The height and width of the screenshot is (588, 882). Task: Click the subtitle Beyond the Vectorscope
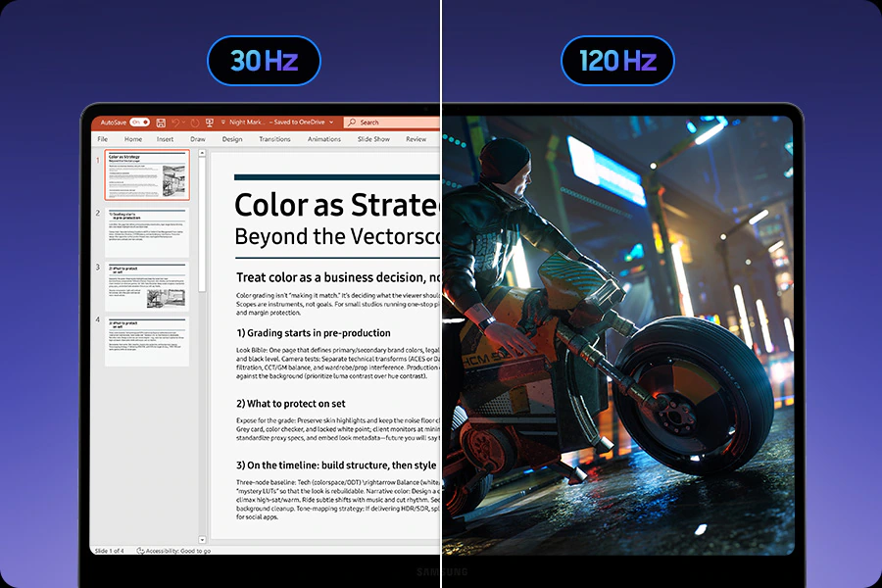(337, 236)
